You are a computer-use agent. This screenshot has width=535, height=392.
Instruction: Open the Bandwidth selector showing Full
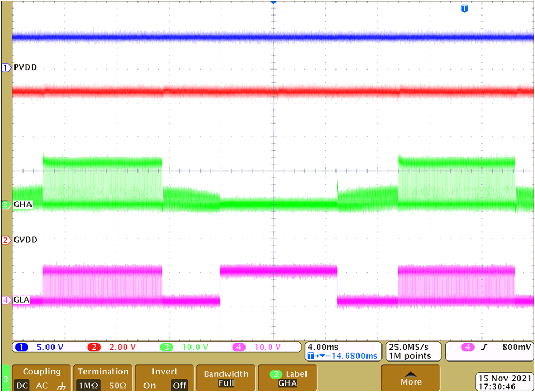[x=225, y=378]
